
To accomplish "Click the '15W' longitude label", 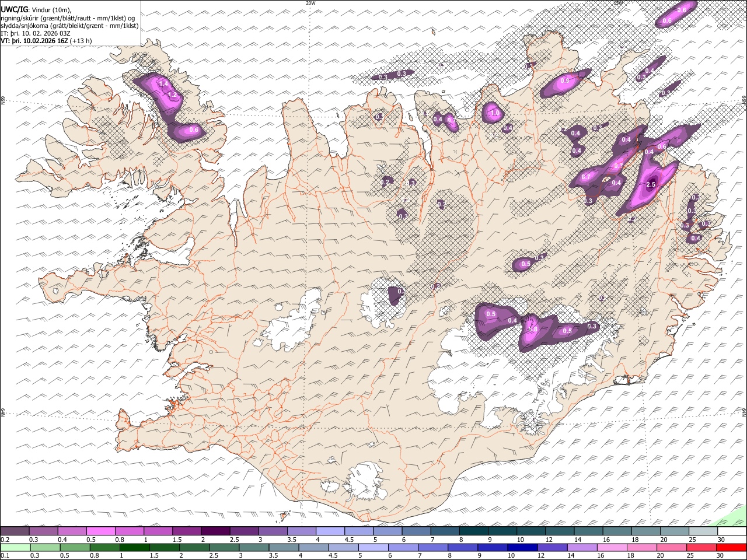I will tap(619, 3).
